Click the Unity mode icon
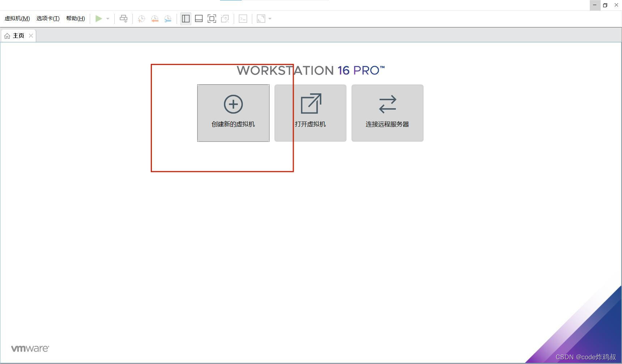This screenshot has width=622, height=364. point(225,18)
